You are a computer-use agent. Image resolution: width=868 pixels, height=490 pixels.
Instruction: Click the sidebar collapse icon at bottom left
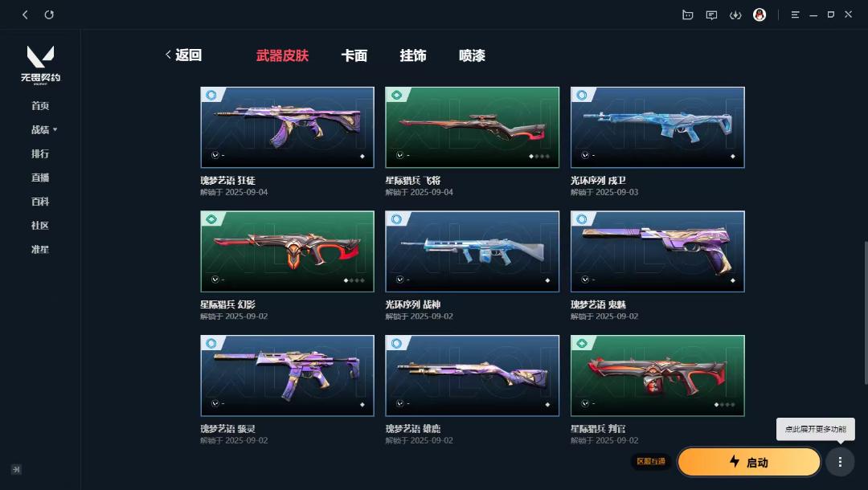pos(16,470)
